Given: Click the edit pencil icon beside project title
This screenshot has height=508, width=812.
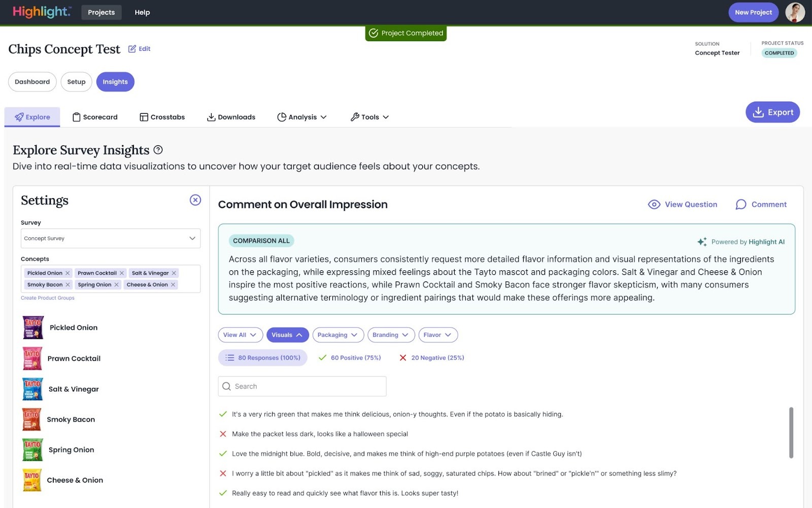Looking at the screenshot, I should tap(132, 49).
